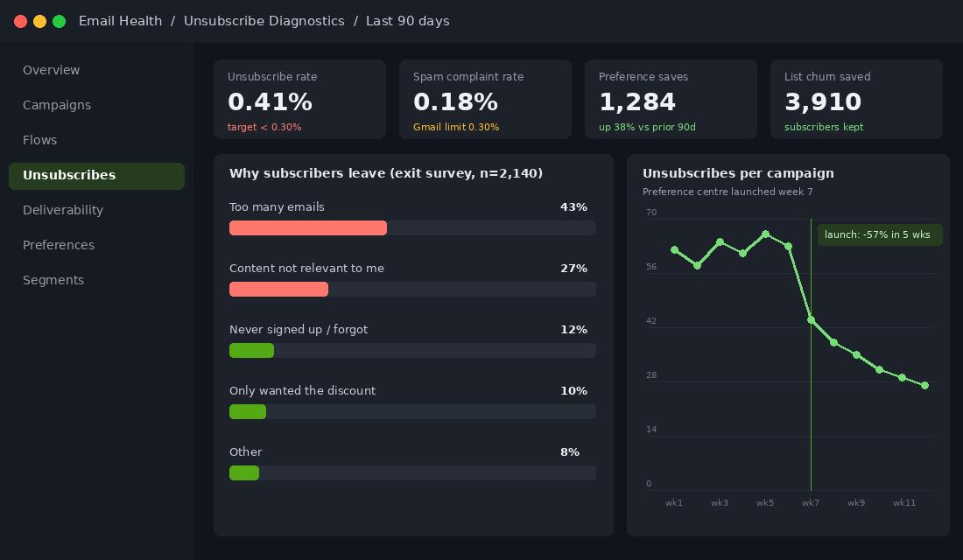The image size is (963, 560).
Task: Click the yellow minimize window button
Action: point(39,22)
